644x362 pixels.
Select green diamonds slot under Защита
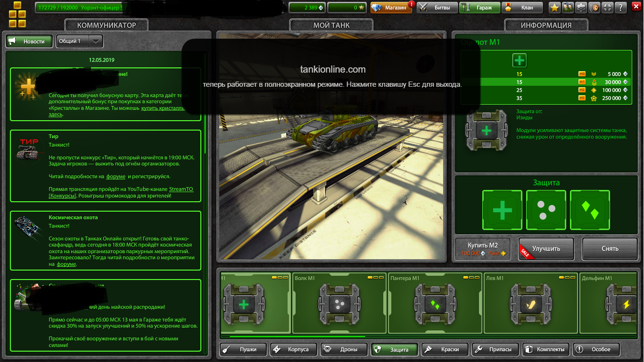tap(590, 210)
